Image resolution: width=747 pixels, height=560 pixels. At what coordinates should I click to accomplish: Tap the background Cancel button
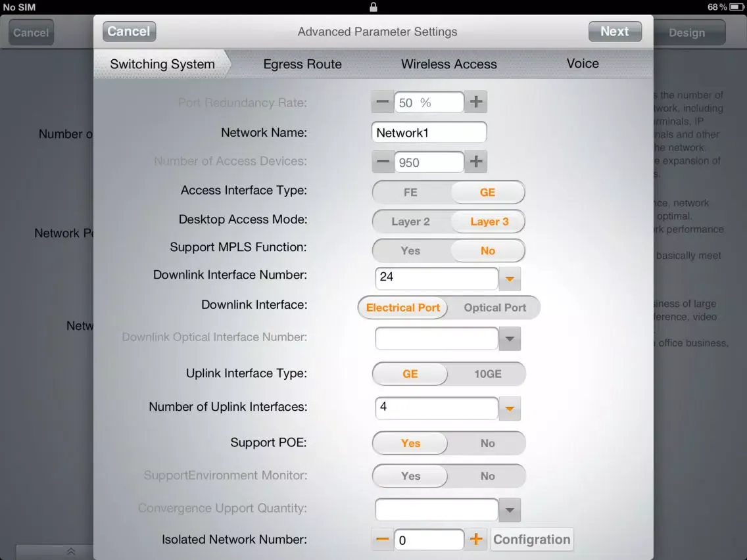(31, 32)
